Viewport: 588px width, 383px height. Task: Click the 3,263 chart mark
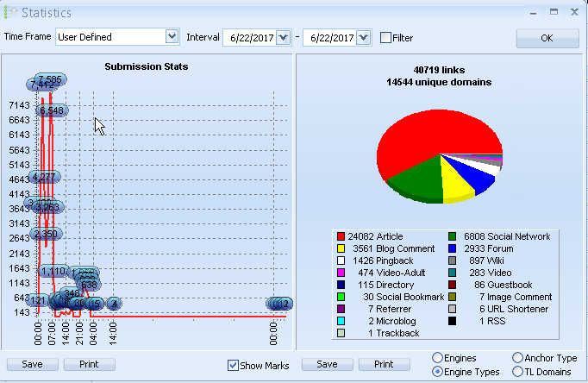(47, 207)
